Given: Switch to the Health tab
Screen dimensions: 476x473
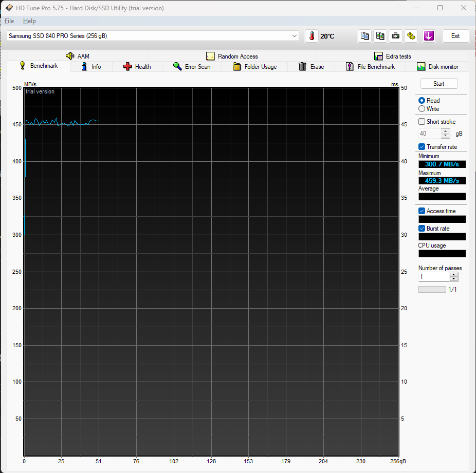Looking at the screenshot, I should (x=137, y=67).
